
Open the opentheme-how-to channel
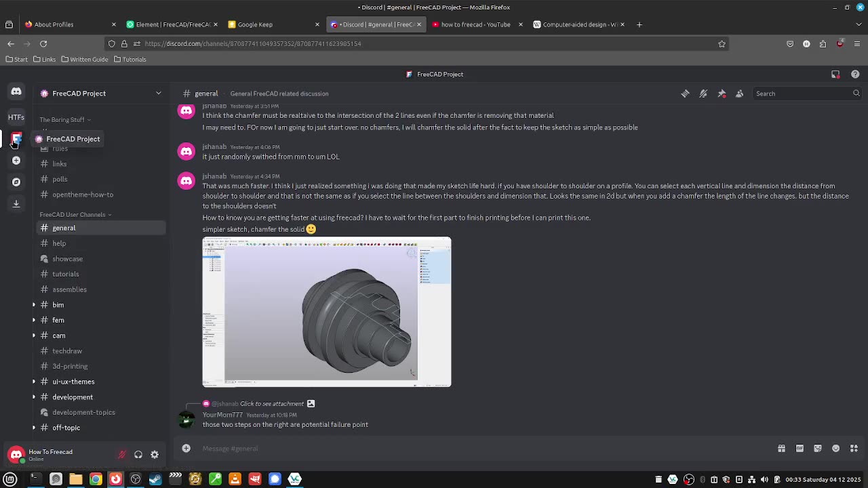click(101, 195)
